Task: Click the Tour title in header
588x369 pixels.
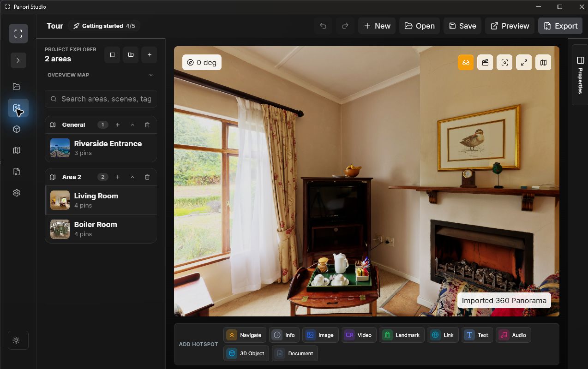Action: pos(54,26)
